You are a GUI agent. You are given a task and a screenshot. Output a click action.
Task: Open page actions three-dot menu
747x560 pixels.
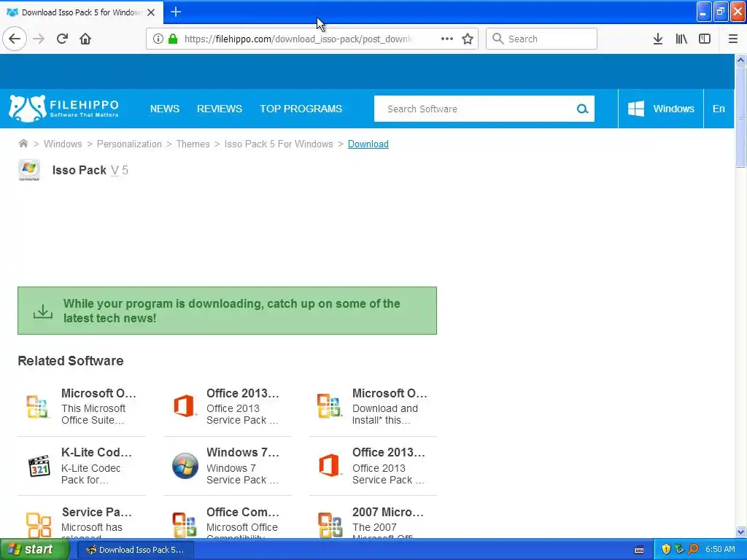(x=447, y=39)
